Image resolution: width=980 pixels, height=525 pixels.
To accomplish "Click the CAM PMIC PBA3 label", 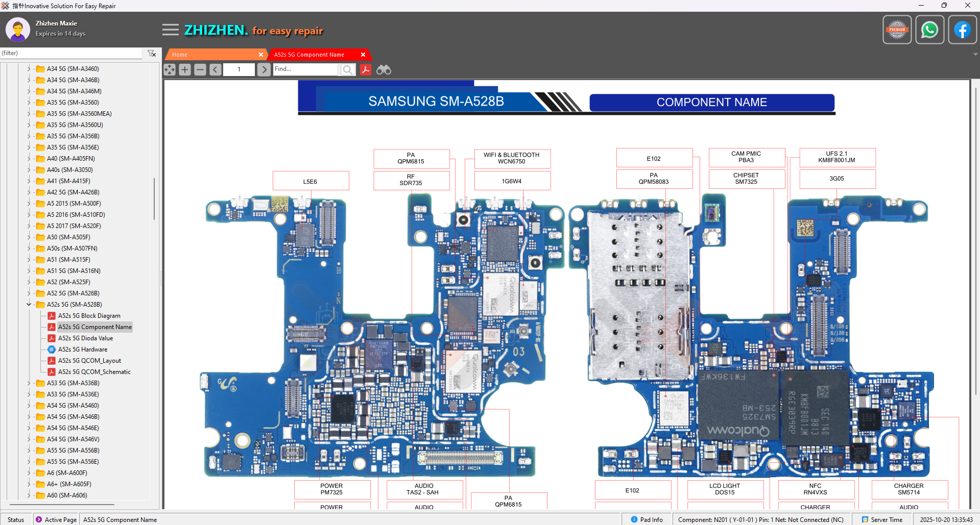I will click(746, 157).
